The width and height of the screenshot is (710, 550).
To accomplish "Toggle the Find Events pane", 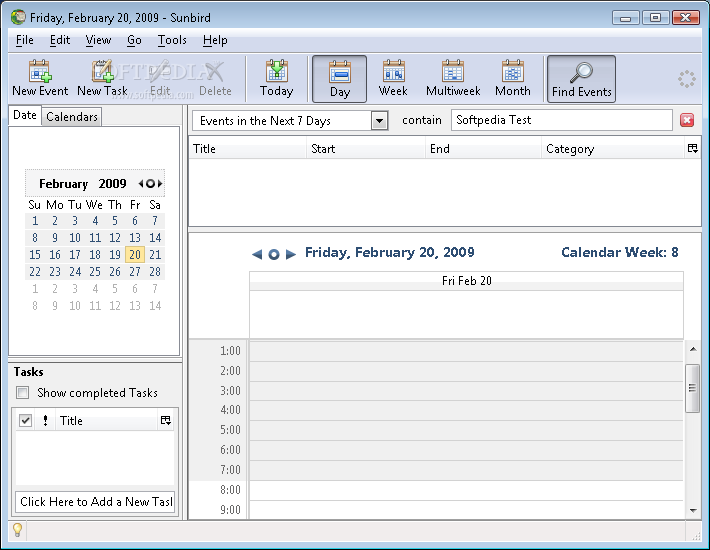I will [x=581, y=79].
